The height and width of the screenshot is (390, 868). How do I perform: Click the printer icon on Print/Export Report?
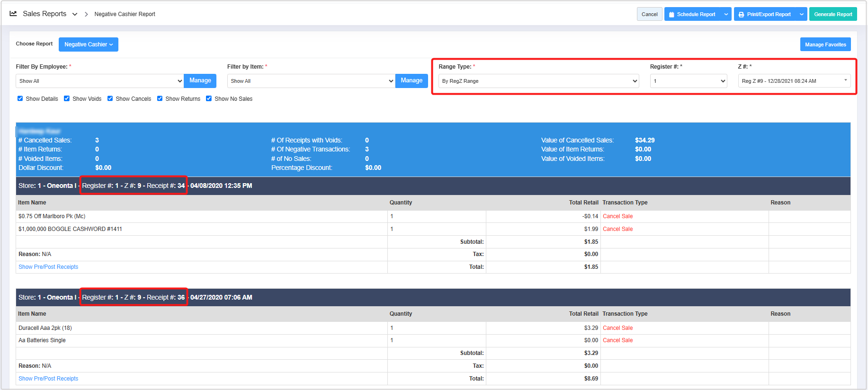click(x=741, y=15)
